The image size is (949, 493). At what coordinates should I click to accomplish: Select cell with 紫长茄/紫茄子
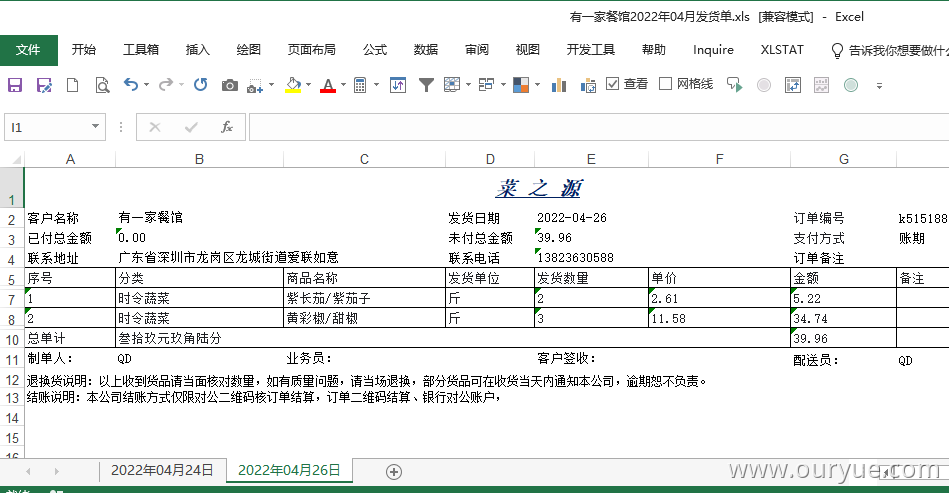point(364,298)
